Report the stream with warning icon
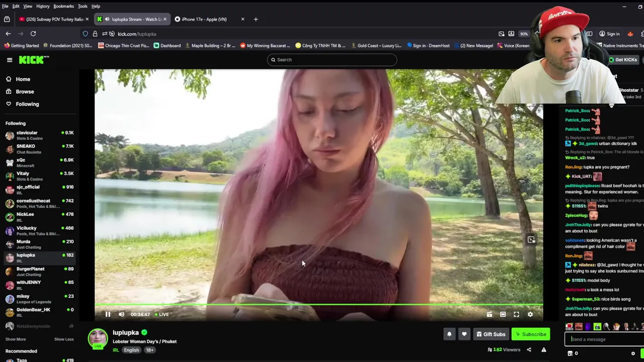The width and height of the screenshot is (644, 362). coord(544,349)
